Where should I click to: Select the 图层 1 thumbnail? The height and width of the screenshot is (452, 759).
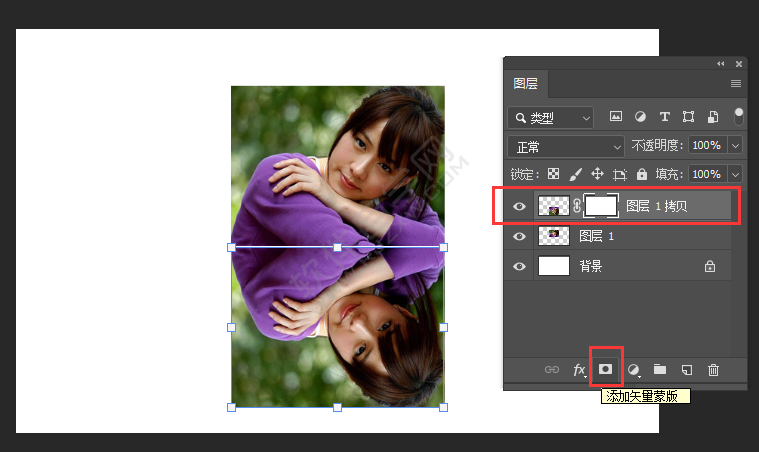[x=554, y=236]
